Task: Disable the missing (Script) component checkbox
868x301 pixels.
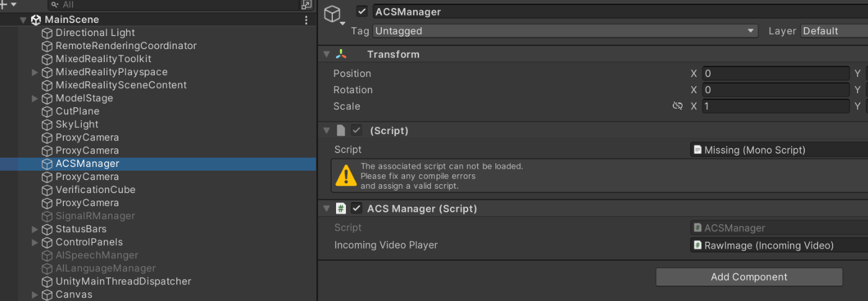Action: [x=356, y=130]
